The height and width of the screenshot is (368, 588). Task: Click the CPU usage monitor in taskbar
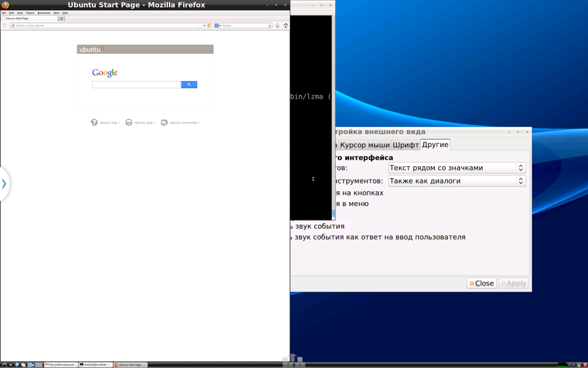tap(562, 365)
